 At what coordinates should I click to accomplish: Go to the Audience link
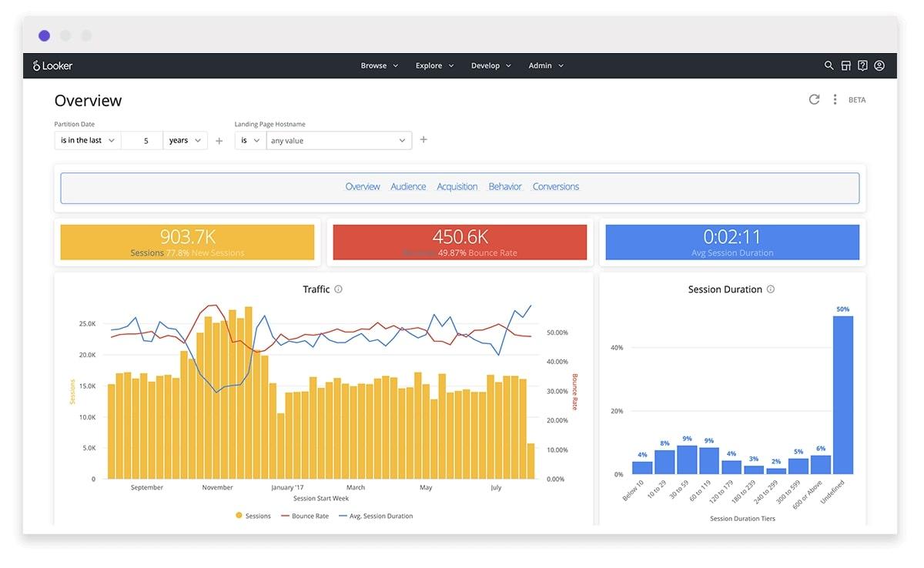click(x=408, y=187)
